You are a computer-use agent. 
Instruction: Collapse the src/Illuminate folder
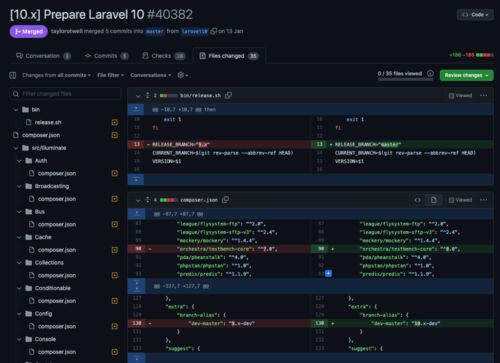coord(15,148)
